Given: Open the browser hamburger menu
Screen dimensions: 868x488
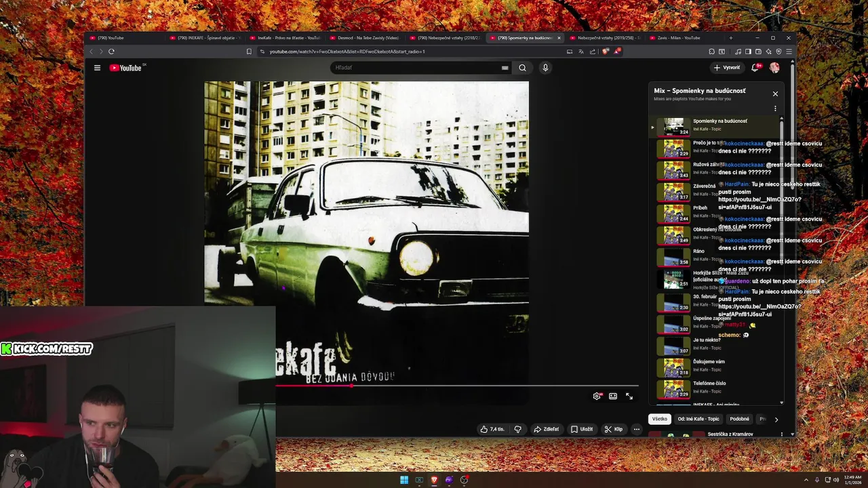Looking at the screenshot, I should click(789, 52).
